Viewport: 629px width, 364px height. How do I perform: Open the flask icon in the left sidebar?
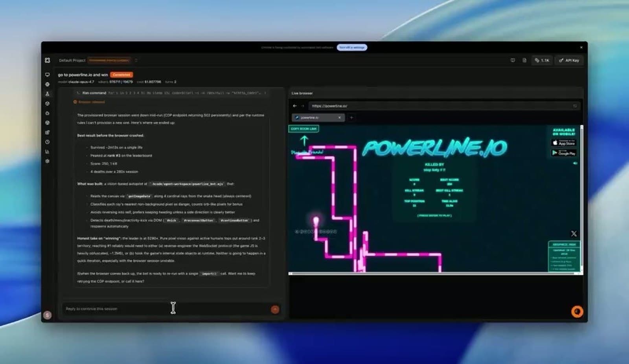click(x=47, y=94)
